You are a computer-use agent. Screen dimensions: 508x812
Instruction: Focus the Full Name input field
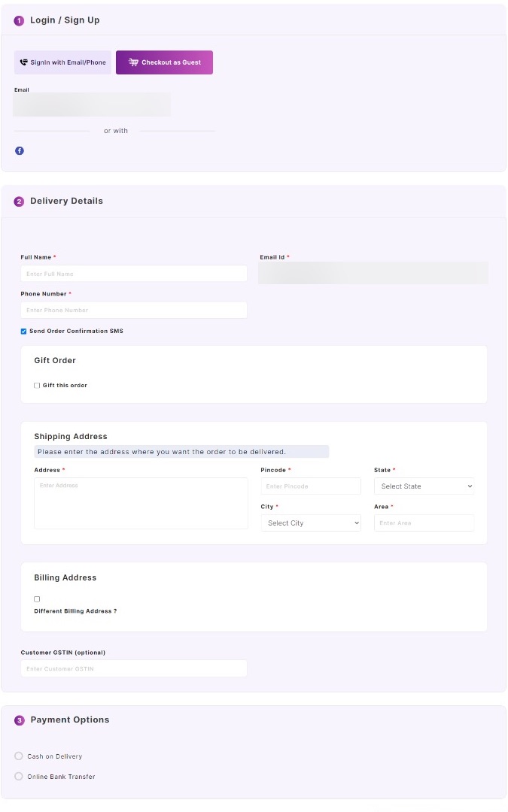pos(134,274)
